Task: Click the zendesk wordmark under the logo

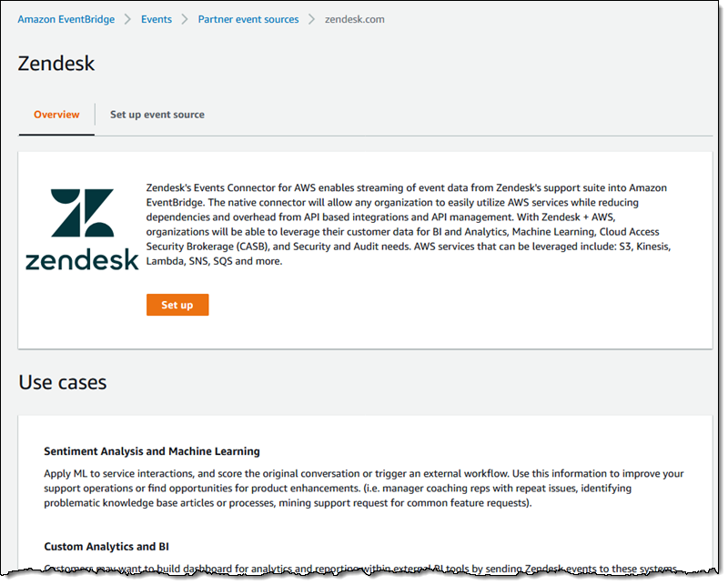Action: point(82,260)
